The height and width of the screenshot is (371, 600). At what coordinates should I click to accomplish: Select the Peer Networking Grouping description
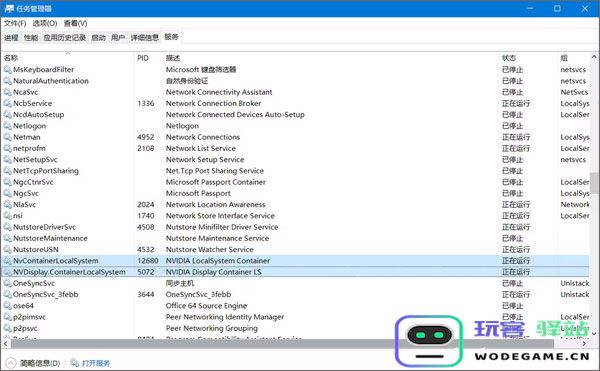click(212, 328)
